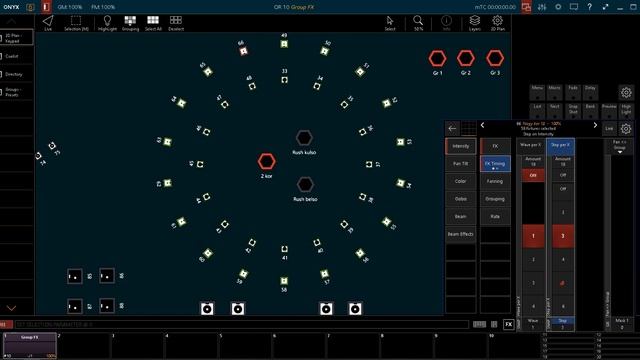Open the Layers stack icon
Image resolution: width=640 pixels, height=360 pixels.
point(474,23)
